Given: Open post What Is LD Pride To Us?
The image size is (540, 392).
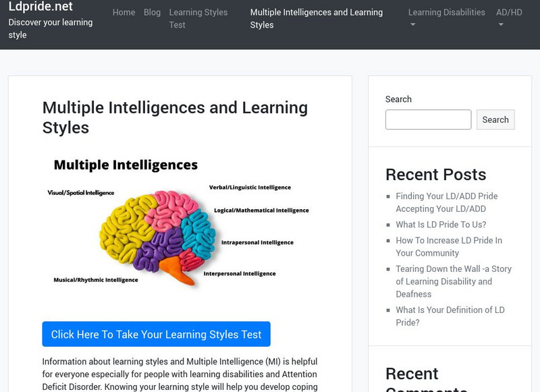Looking at the screenshot, I should (x=441, y=225).
